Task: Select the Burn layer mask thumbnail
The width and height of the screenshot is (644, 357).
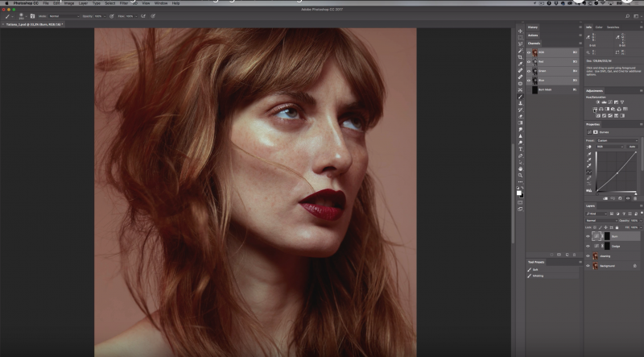Action: [x=607, y=236]
